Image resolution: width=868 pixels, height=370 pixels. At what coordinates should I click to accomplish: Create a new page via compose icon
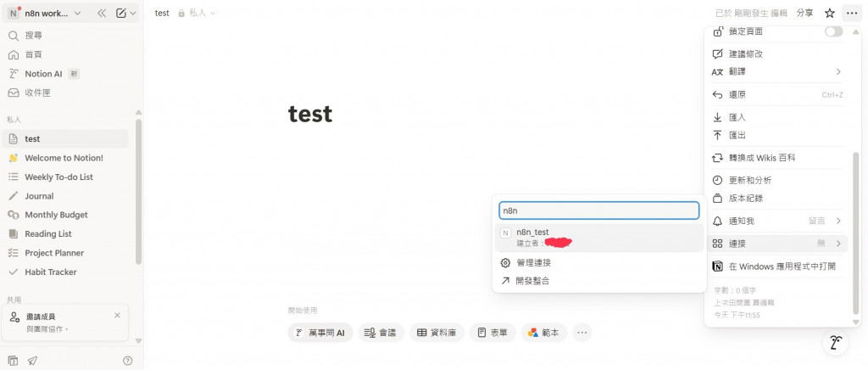coord(121,14)
